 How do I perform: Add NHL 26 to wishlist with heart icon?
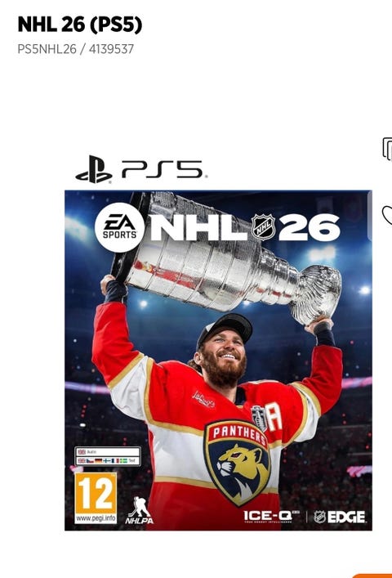[x=387, y=216]
